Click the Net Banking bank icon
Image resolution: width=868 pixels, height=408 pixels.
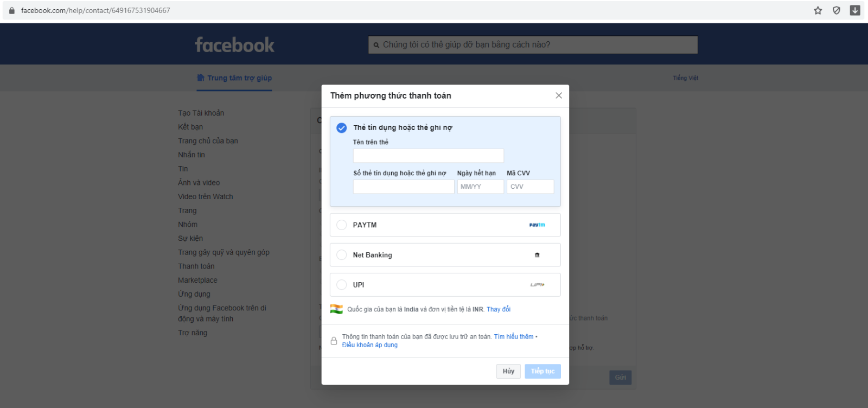(x=537, y=255)
